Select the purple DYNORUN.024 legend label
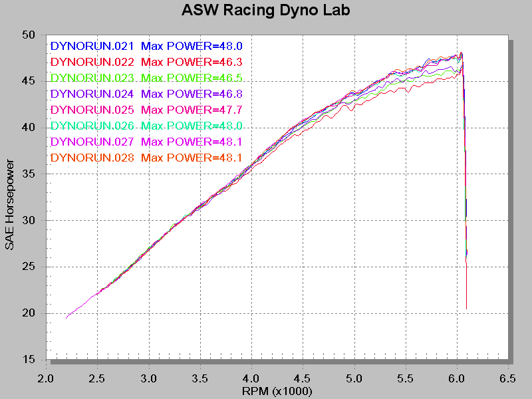Screen dimensions: 532x399 click(x=92, y=94)
